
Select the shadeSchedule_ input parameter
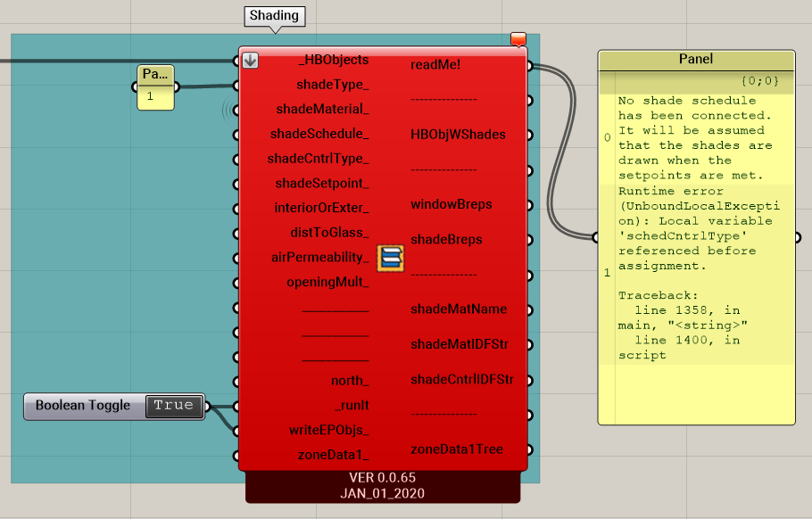[x=319, y=134]
